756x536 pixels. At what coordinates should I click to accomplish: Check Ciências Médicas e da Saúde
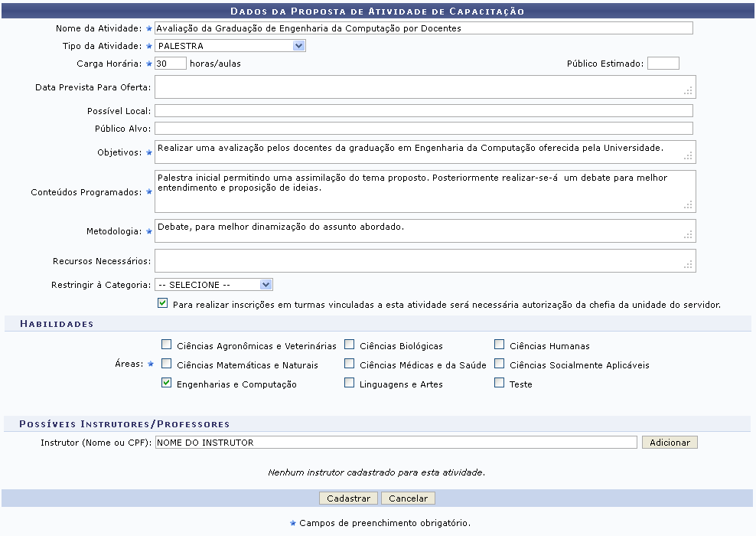[349, 364]
